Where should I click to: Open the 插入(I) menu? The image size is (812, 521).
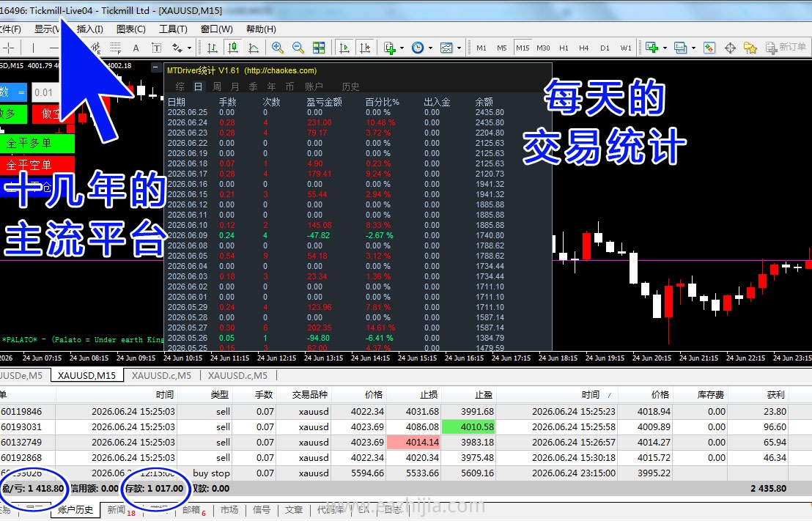(x=89, y=29)
